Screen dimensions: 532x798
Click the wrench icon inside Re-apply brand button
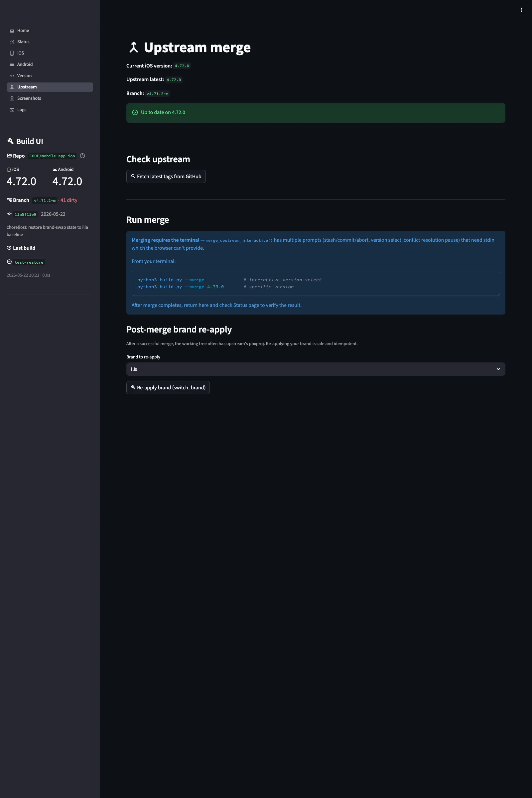[x=133, y=387]
